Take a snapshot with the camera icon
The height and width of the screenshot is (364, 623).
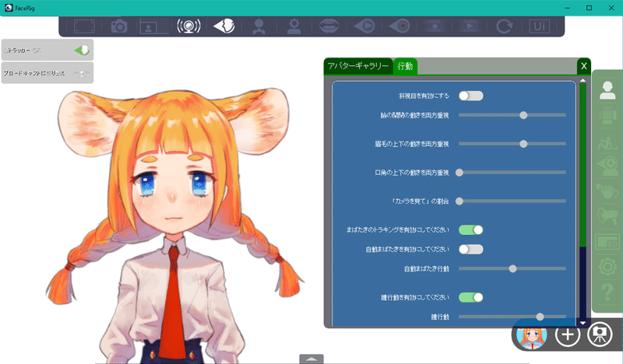click(x=119, y=26)
